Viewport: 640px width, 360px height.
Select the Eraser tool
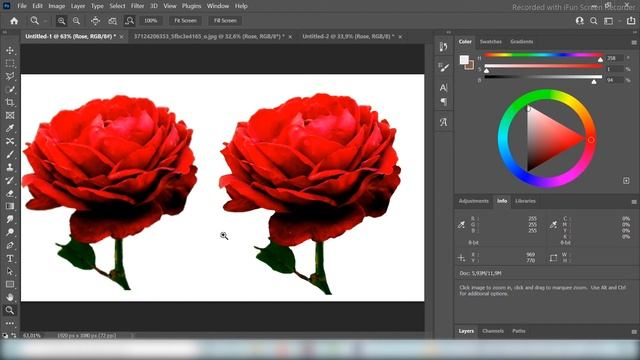[x=10, y=193]
